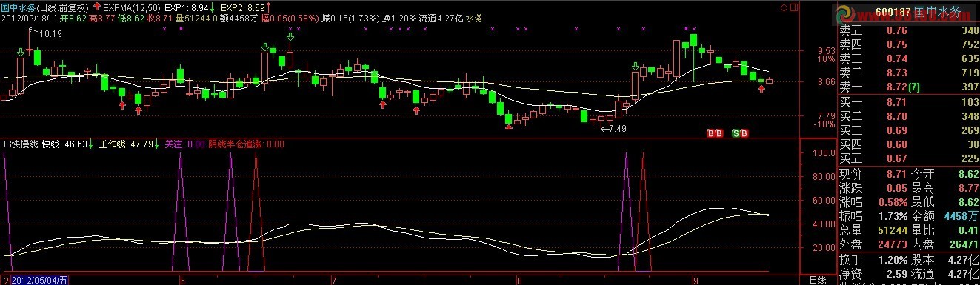Screen dimensions: 980x285
Task: Select the green S B signal marker
Action: [x=740, y=133]
